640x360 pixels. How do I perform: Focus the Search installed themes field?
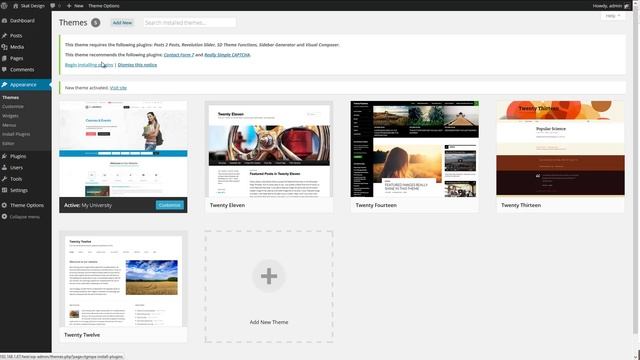point(190,22)
